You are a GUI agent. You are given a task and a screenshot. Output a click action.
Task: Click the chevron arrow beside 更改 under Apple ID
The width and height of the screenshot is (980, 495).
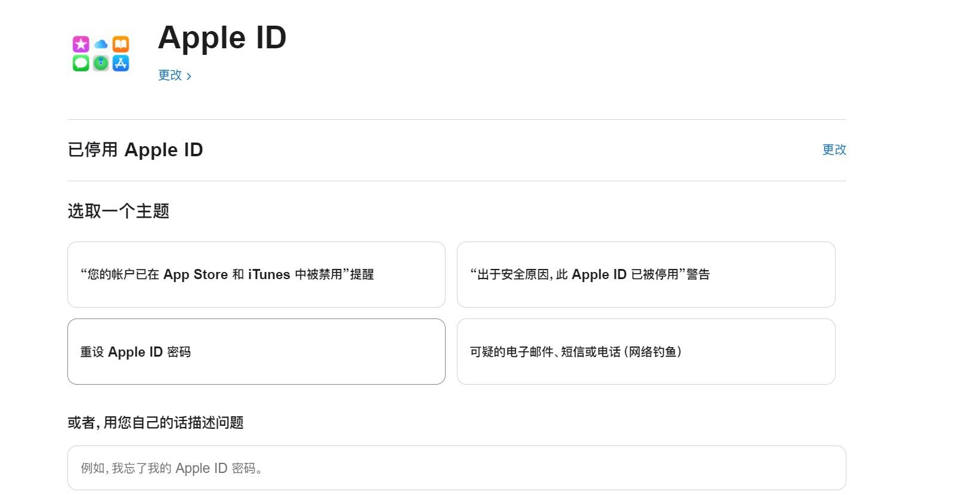tap(188, 76)
